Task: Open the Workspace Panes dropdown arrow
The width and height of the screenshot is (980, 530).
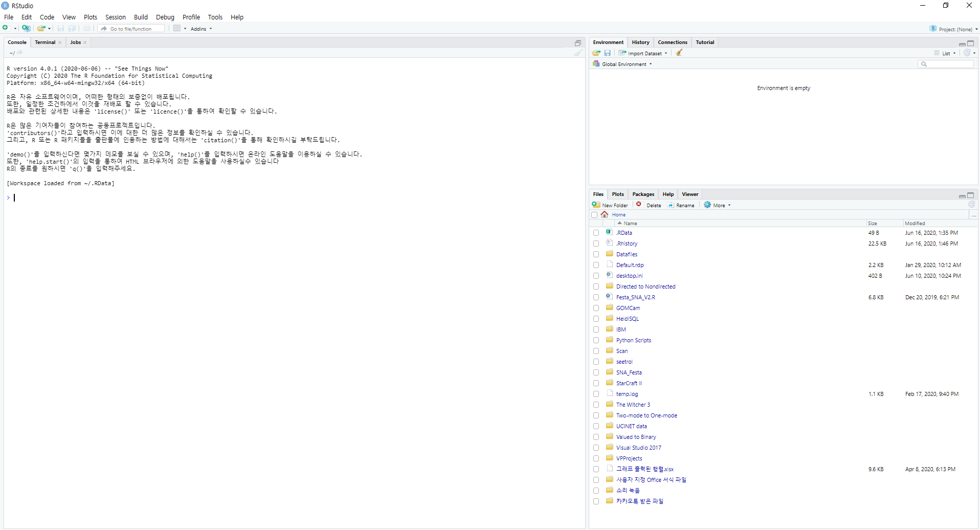Action: pos(185,29)
